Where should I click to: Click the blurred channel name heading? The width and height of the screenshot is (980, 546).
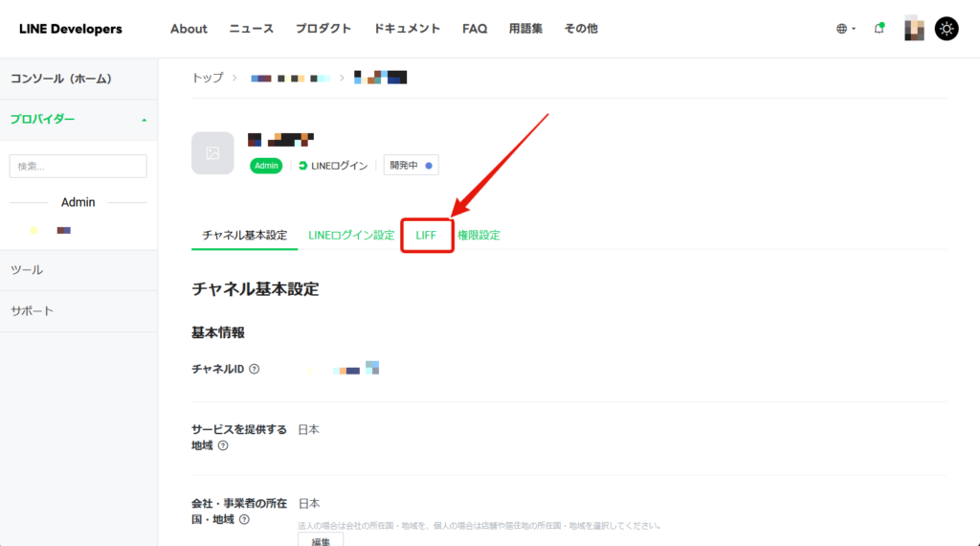[x=280, y=140]
